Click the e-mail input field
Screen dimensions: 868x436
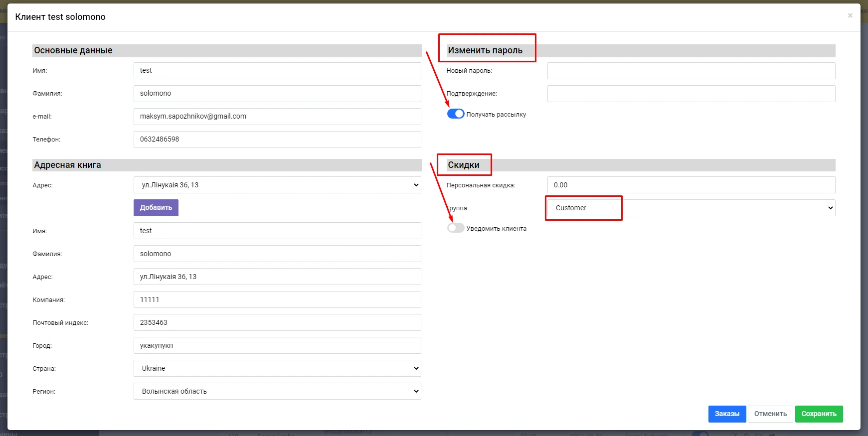point(277,117)
